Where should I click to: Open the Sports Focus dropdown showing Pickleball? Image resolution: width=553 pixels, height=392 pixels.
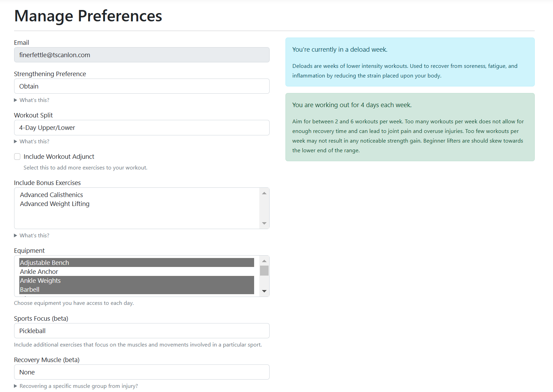point(142,331)
